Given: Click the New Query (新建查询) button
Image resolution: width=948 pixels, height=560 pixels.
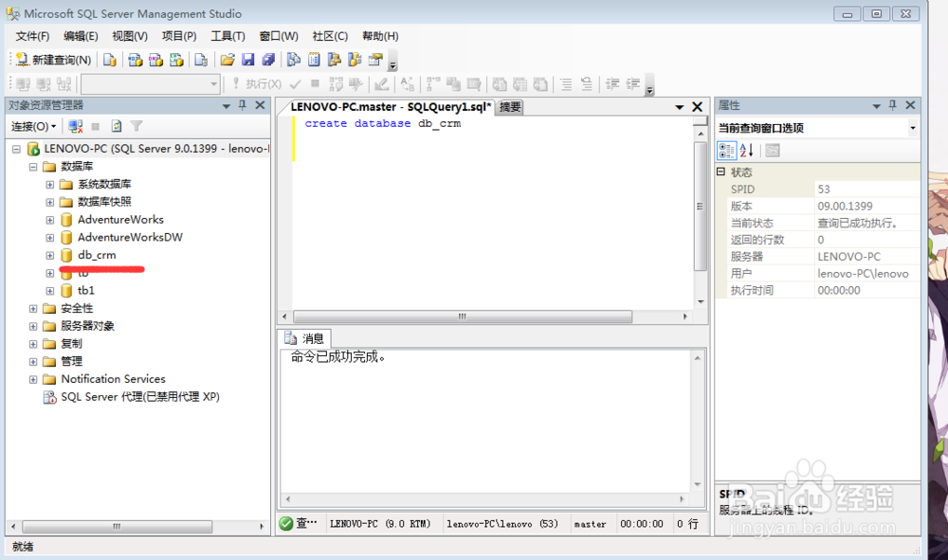Looking at the screenshot, I should click(x=53, y=59).
